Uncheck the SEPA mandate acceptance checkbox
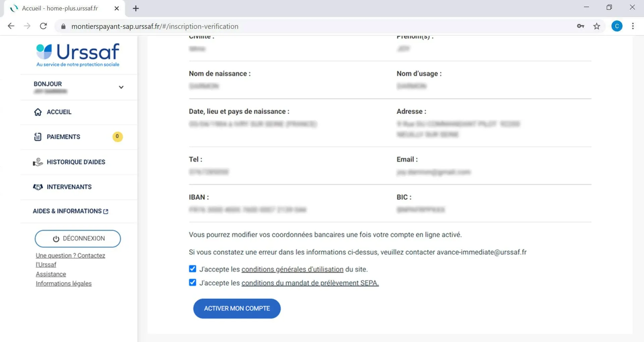This screenshot has width=644, height=342. tap(193, 283)
